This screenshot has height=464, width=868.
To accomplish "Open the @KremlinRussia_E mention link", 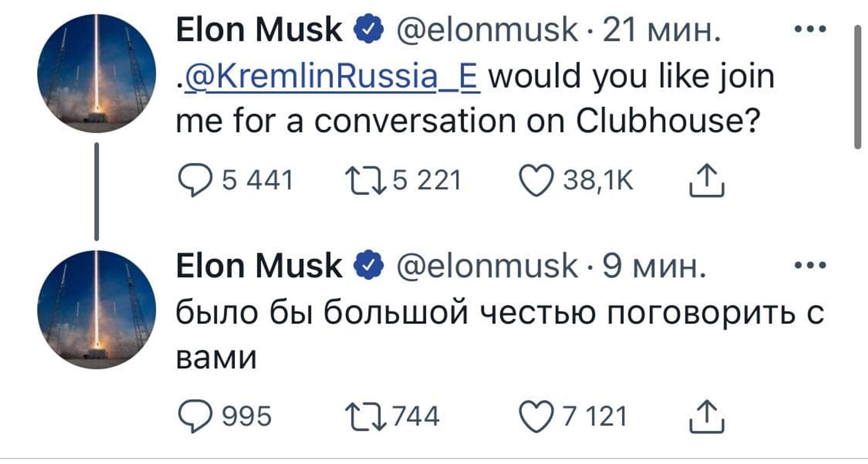I will (x=332, y=77).
